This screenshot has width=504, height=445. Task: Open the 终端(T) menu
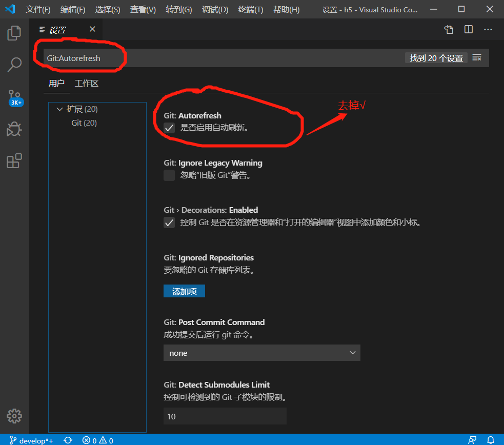250,10
